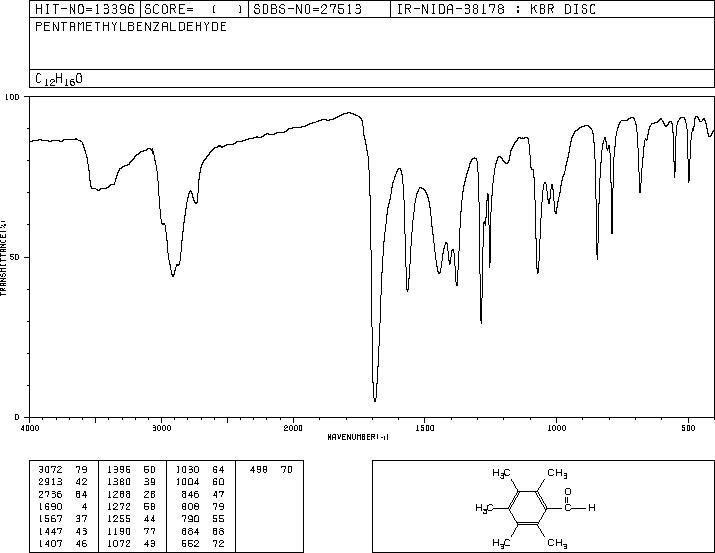Select the 3000 label on the wavenumber axis

pyautogui.click(x=161, y=428)
